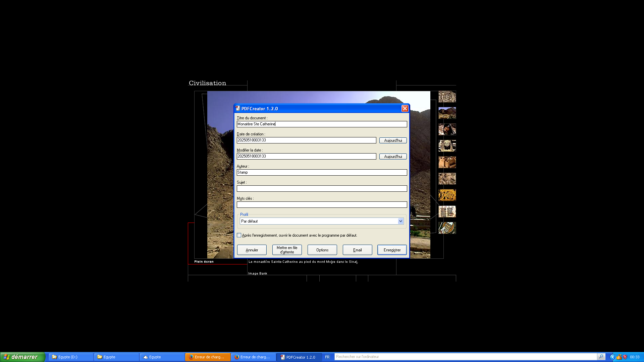Open the Options button
Screen dimensions: 644x362
click(322, 250)
